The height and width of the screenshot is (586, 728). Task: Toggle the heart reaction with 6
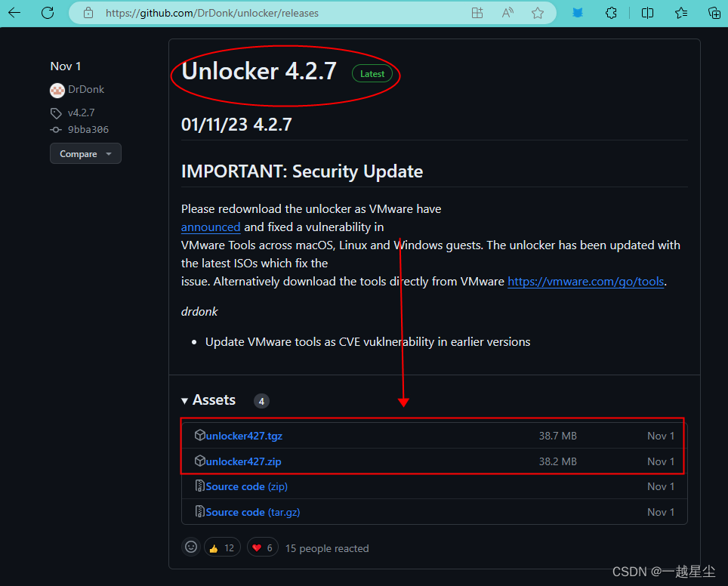(262, 548)
